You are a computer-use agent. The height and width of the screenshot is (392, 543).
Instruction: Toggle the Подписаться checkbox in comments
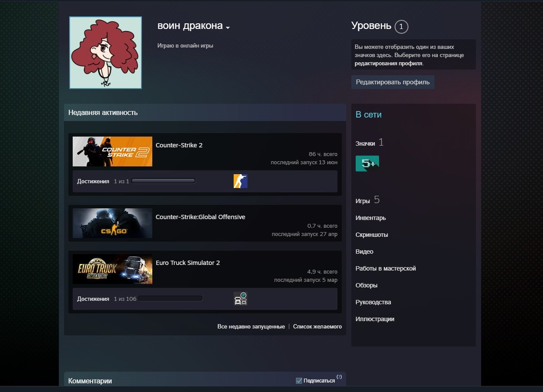pyautogui.click(x=299, y=380)
